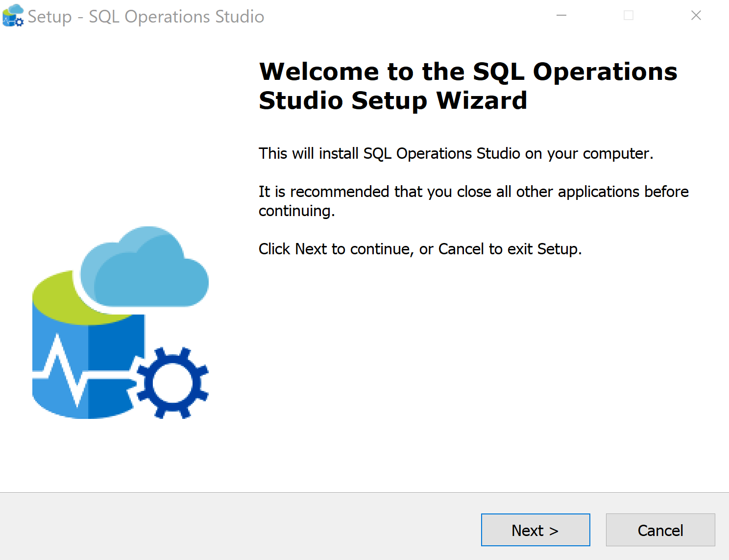The image size is (729, 560).
Task: Click the Click Next to continue instruction line
Action: coord(420,249)
